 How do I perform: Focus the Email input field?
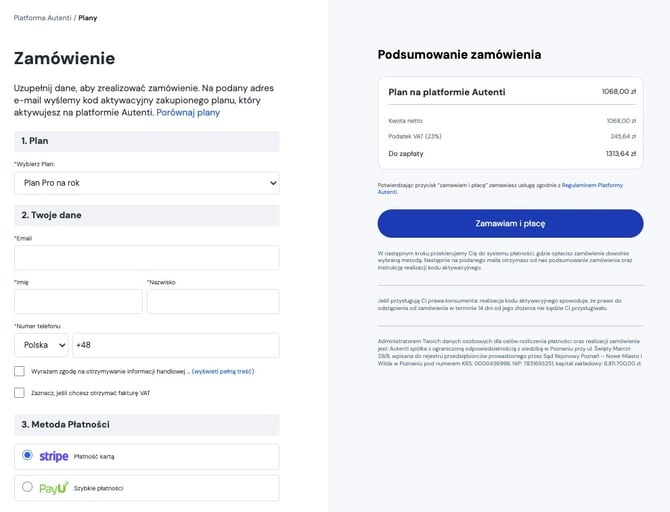coord(147,257)
